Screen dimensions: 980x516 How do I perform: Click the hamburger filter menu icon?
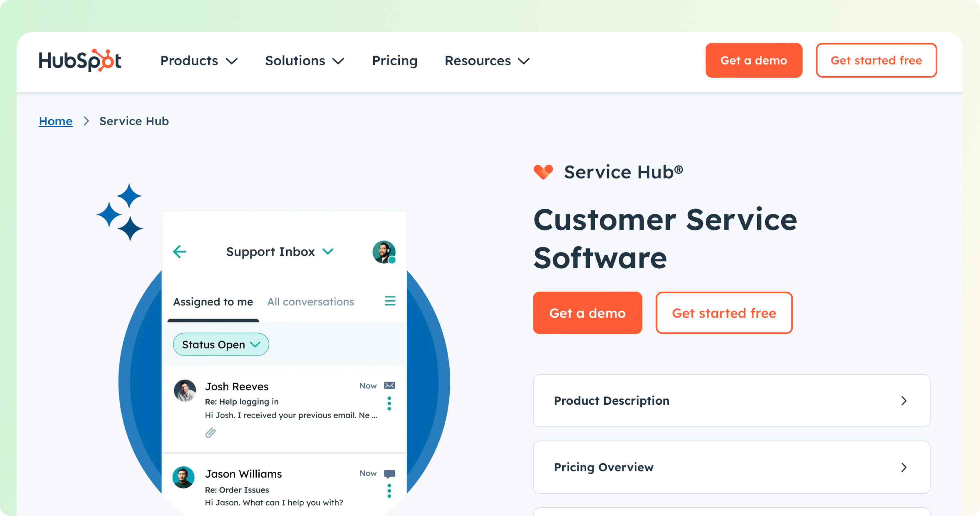pyautogui.click(x=390, y=301)
